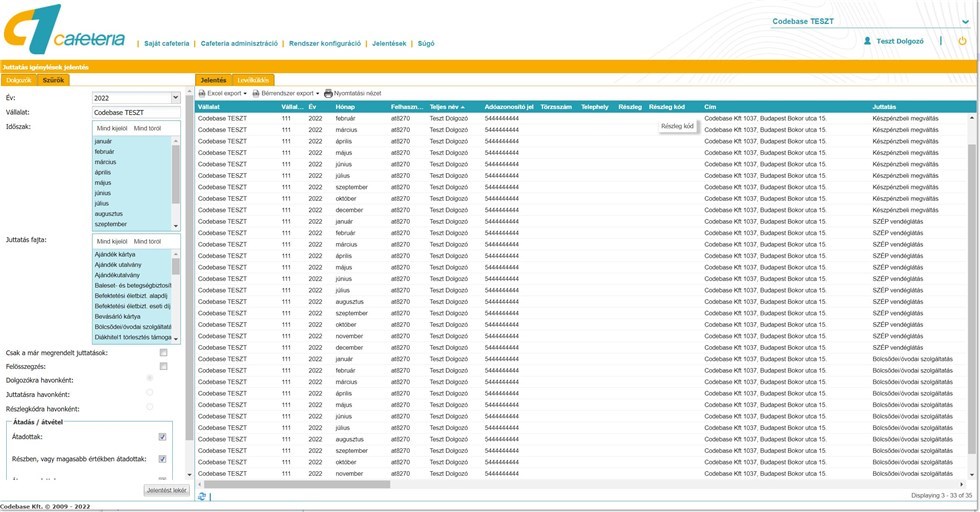This screenshot has width=980, height=512.
Task: Toggle the Felösszegzés checkbox
Action: tap(163, 367)
